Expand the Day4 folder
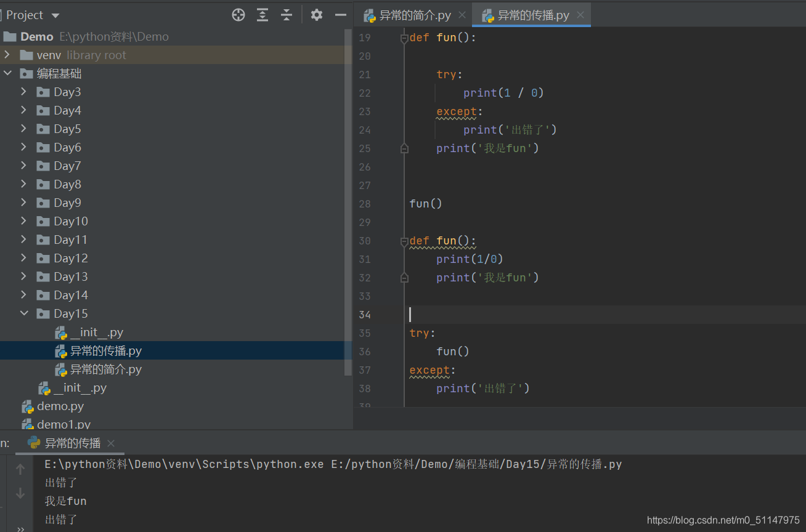The image size is (806, 532). pyautogui.click(x=24, y=110)
